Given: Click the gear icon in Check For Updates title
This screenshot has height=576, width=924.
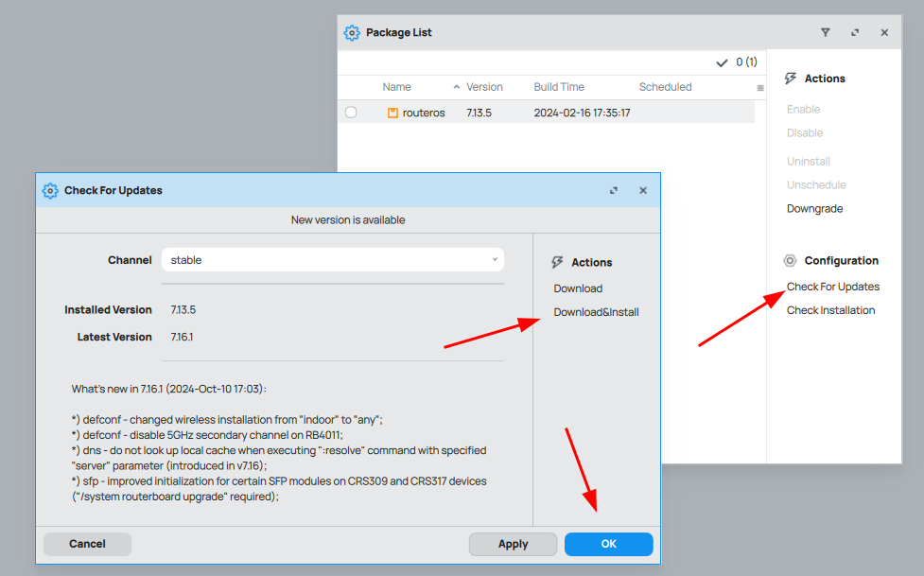Looking at the screenshot, I should click(x=50, y=190).
